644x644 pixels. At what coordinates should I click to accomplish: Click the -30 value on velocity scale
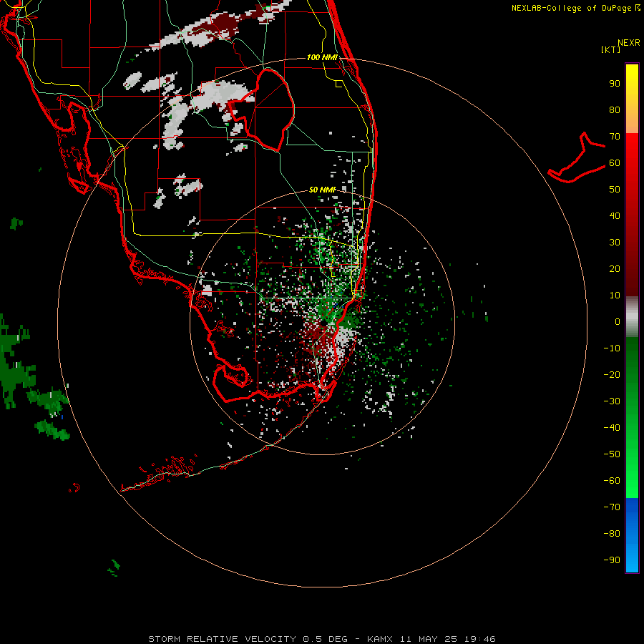click(x=612, y=401)
